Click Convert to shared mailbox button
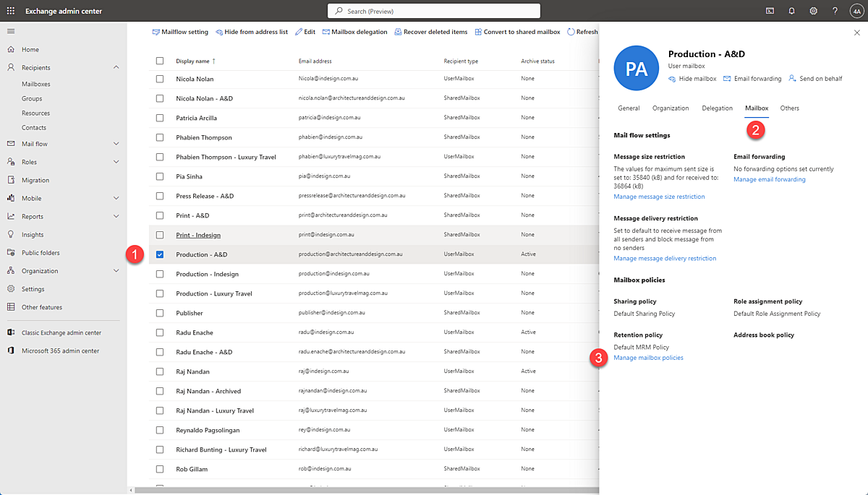 tap(517, 32)
